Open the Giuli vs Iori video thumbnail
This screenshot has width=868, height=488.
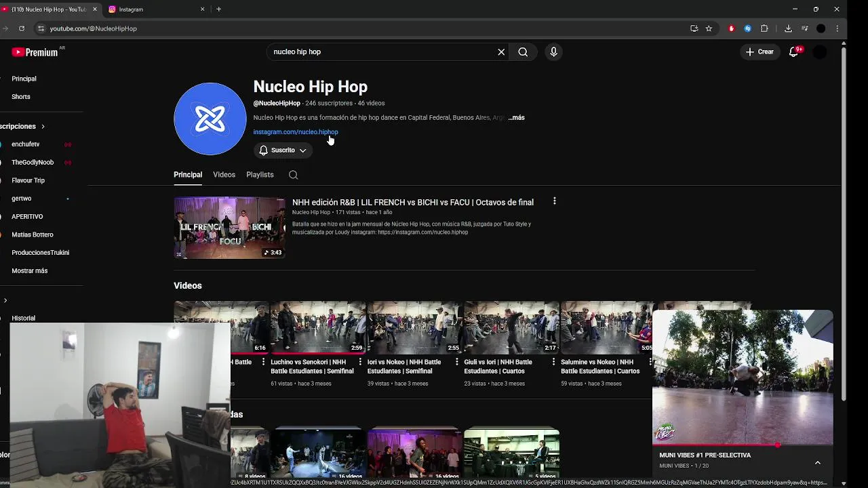click(511, 328)
